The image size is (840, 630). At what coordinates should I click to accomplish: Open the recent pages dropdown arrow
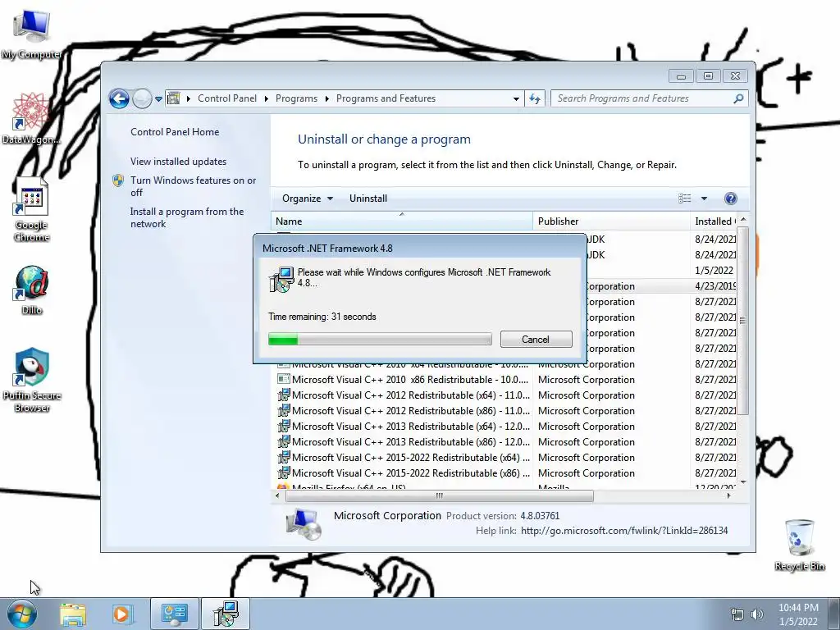(x=158, y=99)
